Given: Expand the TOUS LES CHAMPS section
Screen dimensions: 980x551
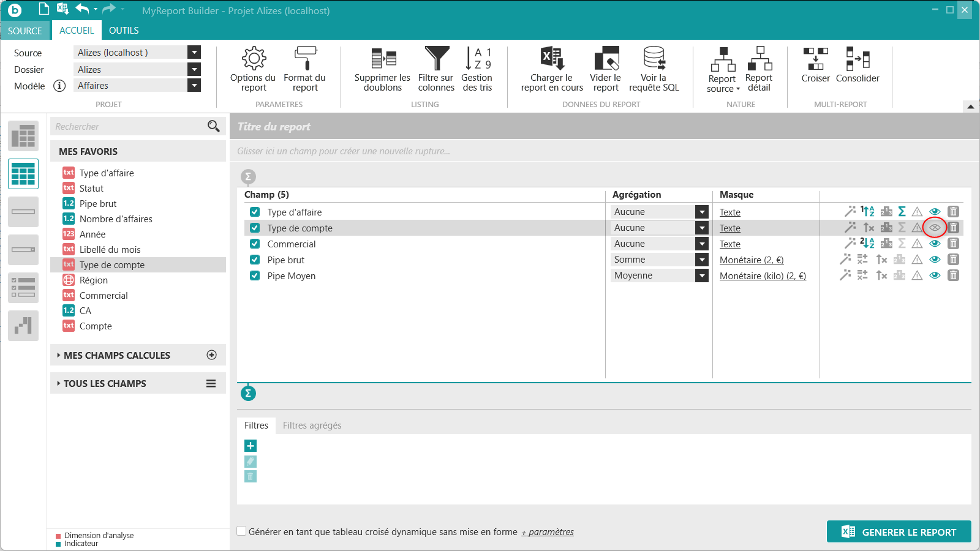Looking at the screenshot, I should pyautogui.click(x=105, y=383).
